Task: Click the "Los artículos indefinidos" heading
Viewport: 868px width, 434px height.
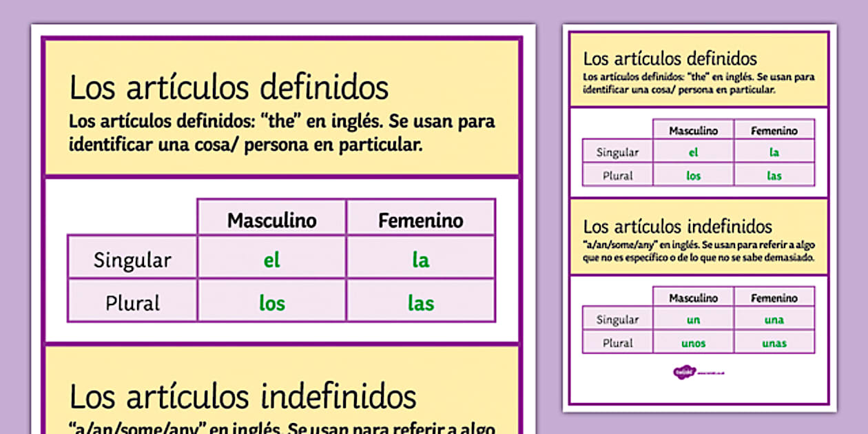Action: (x=242, y=397)
